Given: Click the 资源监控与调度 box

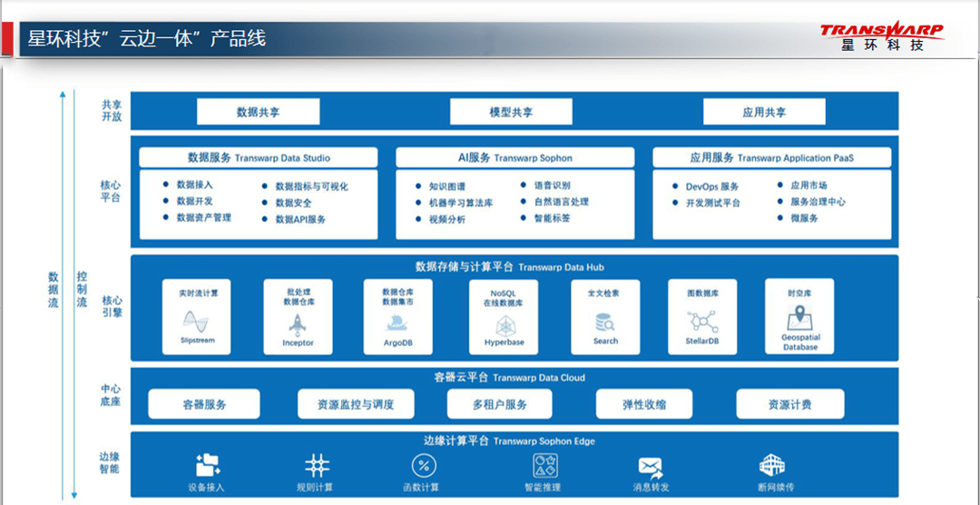Looking at the screenshot, I should (356, 403).
